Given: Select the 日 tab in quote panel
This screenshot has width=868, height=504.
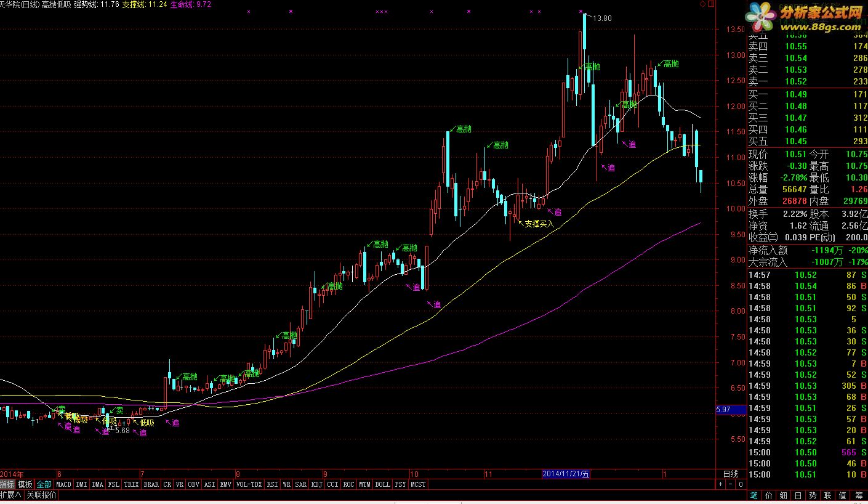Looking at the screenshot, I should point(798,495).
